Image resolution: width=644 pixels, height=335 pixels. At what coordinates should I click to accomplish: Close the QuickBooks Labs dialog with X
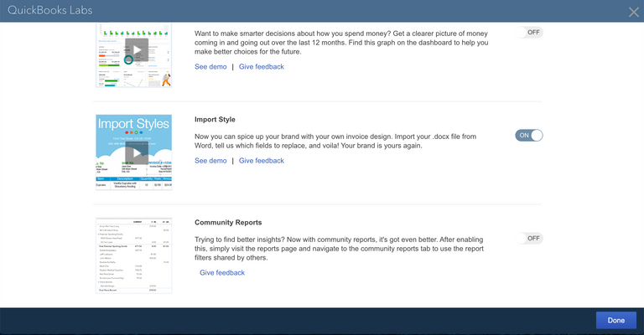click(x=633, y=12)
